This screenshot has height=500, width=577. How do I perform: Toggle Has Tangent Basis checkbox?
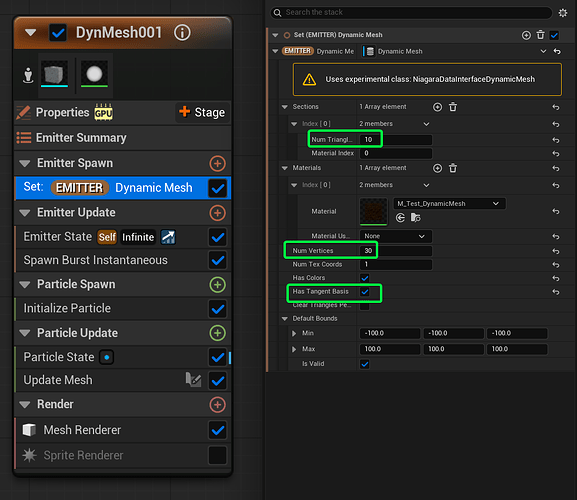[x=365, y=292]
